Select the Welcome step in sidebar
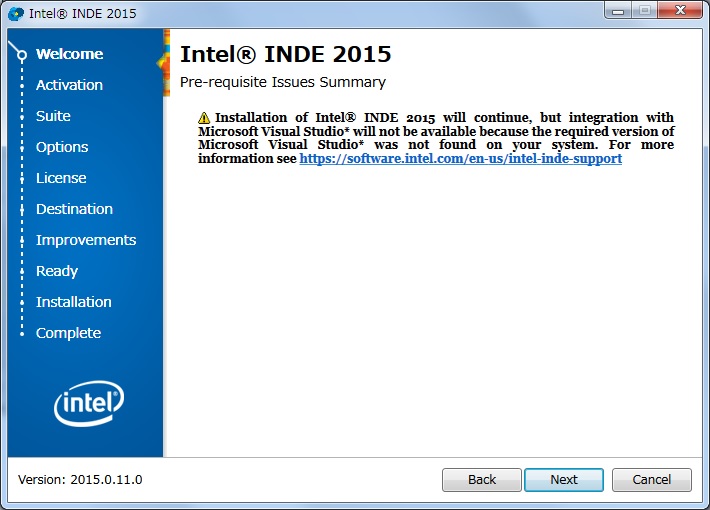 point(69,54)
